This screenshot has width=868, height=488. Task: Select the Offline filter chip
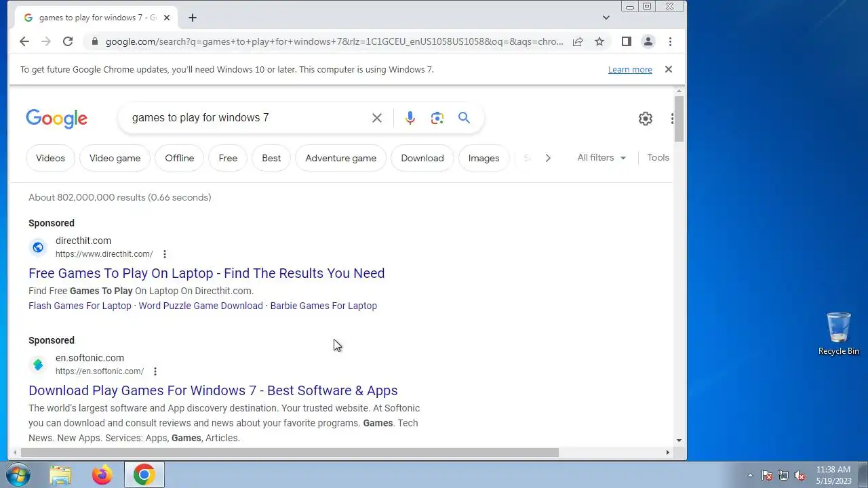click(180, 158)
